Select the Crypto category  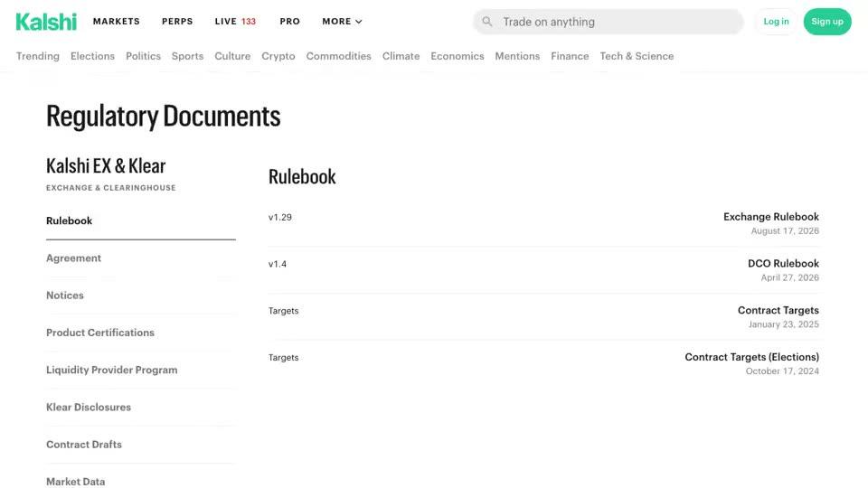pyautogui.click(x=278, y=56)
